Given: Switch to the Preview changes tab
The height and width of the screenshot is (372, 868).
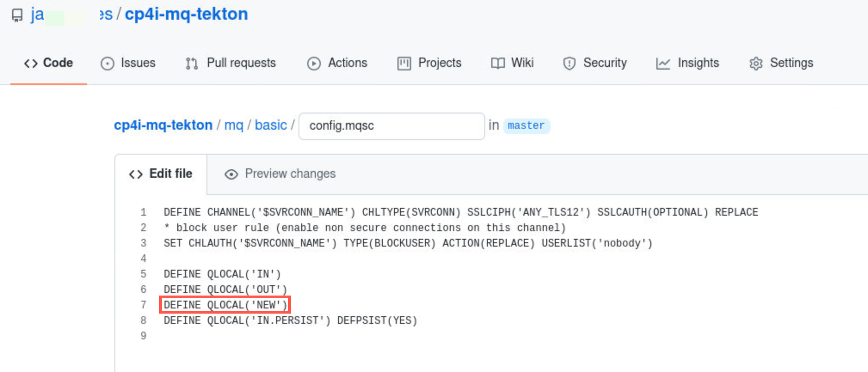Looking at the screenshot, I should pyautogui.click(x=280, y=174).
